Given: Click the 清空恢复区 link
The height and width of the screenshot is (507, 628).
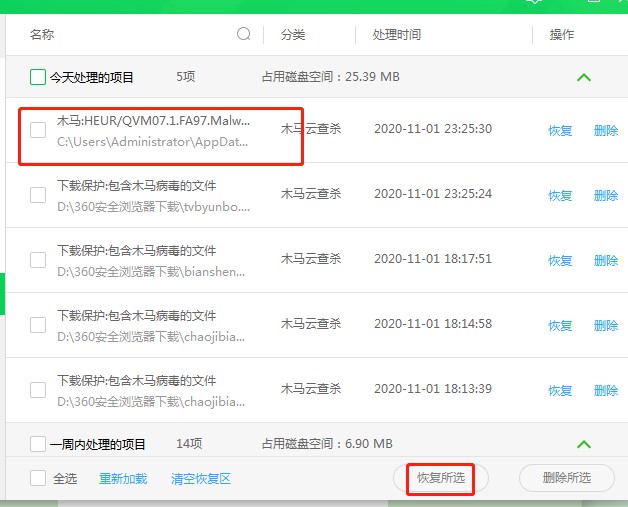Looking at the screenshot, I should click(x=201, y=479).
